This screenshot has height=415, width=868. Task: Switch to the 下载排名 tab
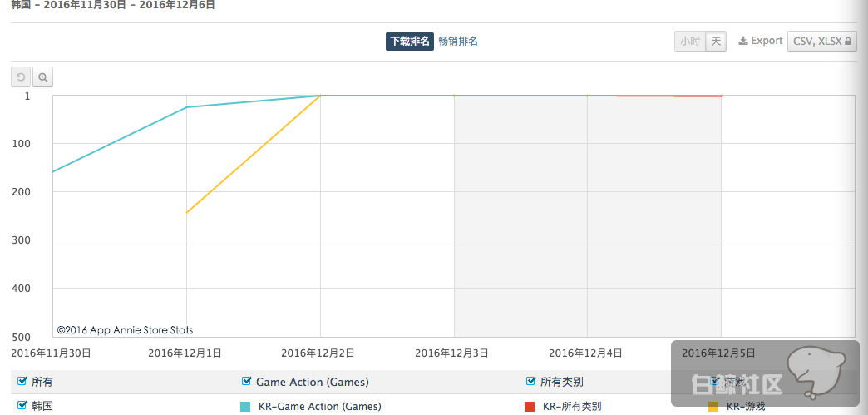click(410, 41)
